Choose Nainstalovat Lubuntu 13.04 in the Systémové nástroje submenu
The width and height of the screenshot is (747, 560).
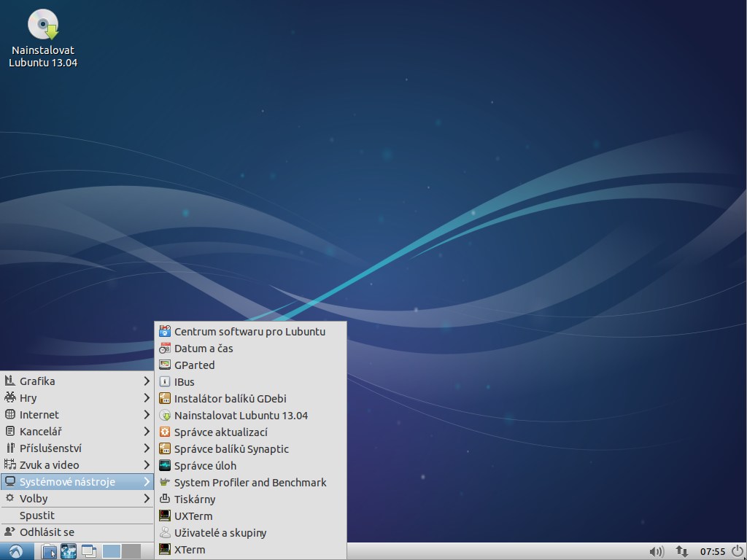coord(251,415)
